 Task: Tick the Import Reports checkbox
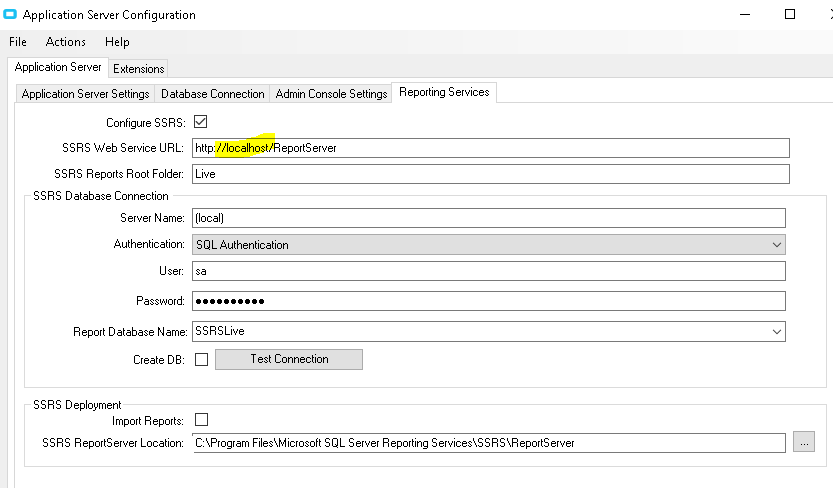201,420
